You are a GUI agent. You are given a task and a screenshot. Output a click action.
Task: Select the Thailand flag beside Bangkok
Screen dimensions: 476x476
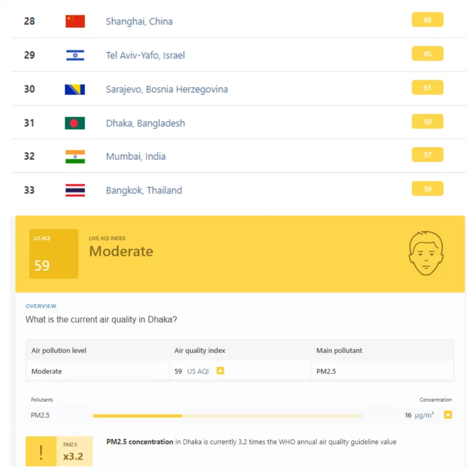(75, 190)
